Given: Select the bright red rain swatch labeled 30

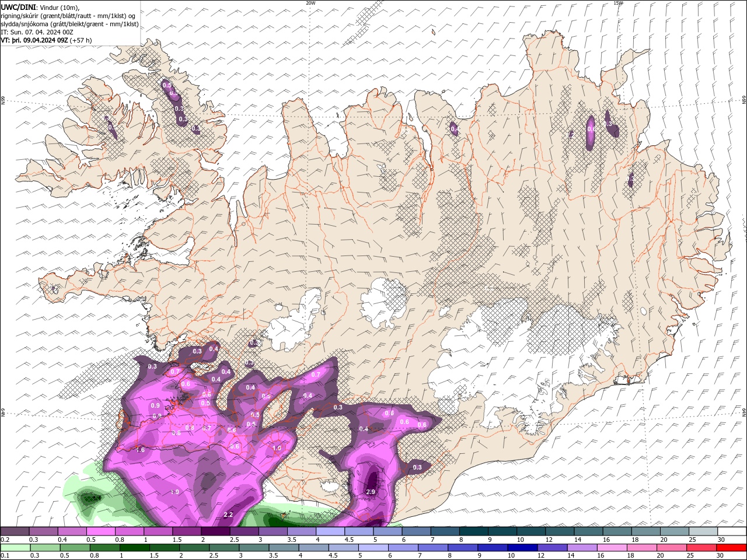Looking at the screenshot, I should tap(731, 548).
